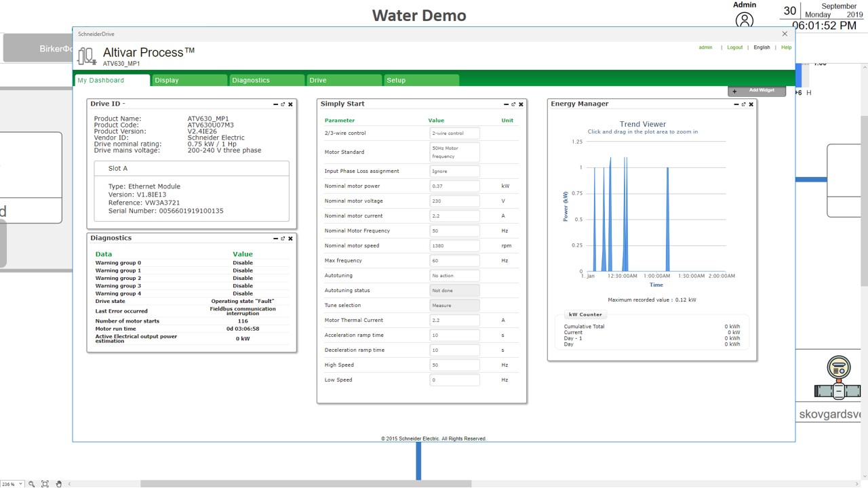Click the valve symbol above skovgardsve label
The height and width of the screenshot is (488, 868).
click(839, 379)
